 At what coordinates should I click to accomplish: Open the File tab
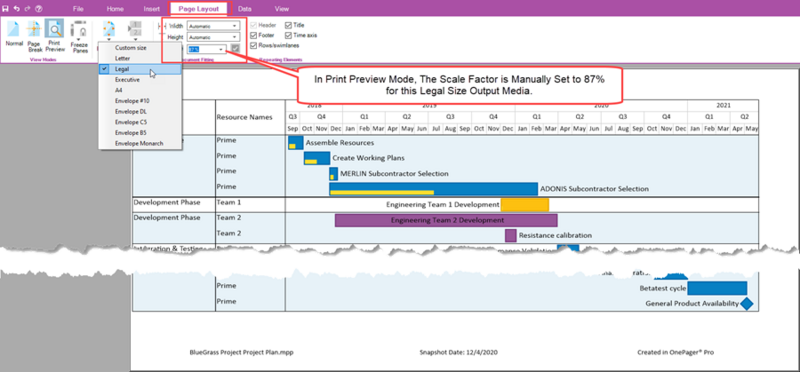[x=78, y=9]
